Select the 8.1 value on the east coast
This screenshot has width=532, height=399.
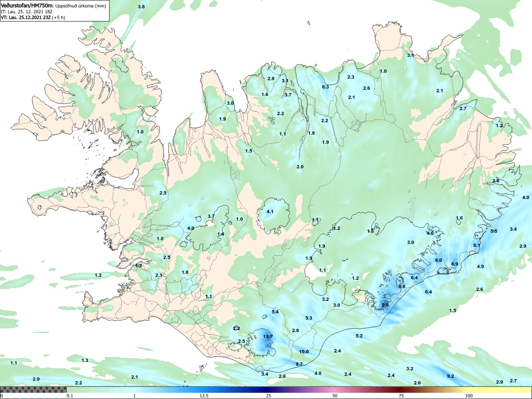tap(477, 245)
